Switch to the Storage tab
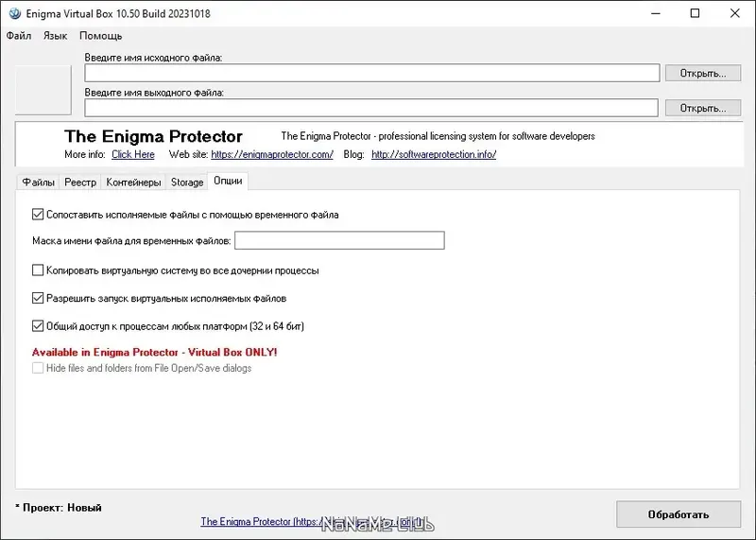This screenshot has width=756, height=540. point(187,183)
